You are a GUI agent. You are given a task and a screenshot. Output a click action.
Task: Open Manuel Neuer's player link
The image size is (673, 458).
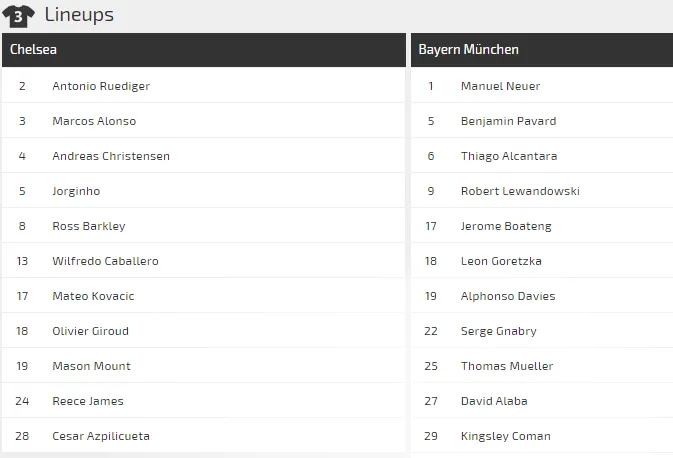point(500,86)
